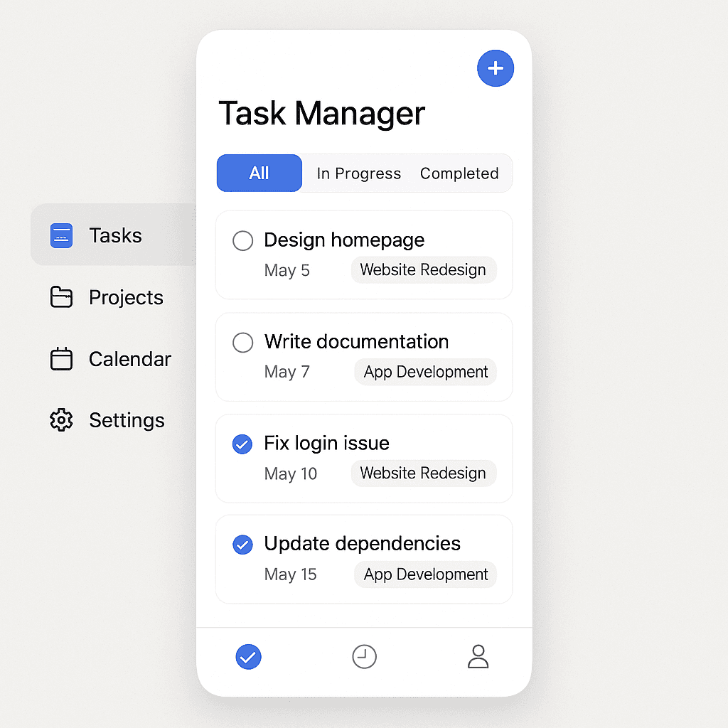The height and width of the screenshot is (728, 728).
Task: Tap the blue plus icon to add task
Action: (x=496, y=68)
